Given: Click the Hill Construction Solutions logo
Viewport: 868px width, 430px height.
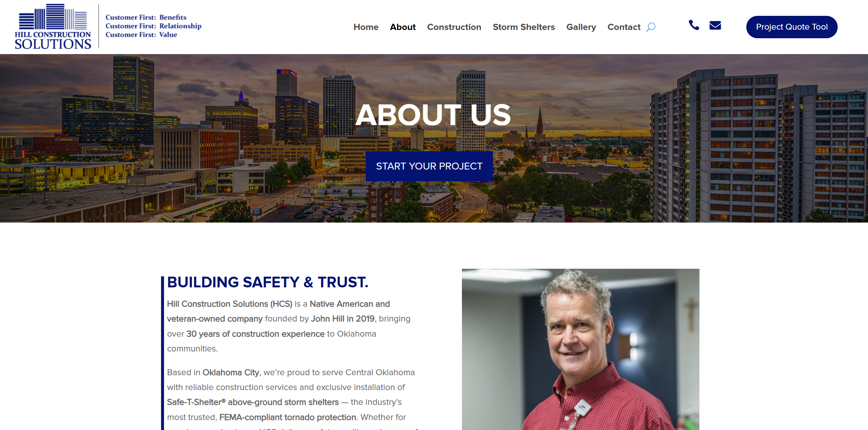Looking at the screenshot, I should point(53,27).
